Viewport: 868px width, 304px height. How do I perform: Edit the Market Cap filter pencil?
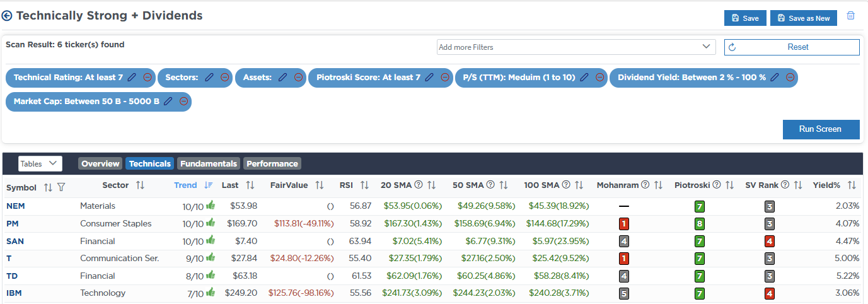168,101
